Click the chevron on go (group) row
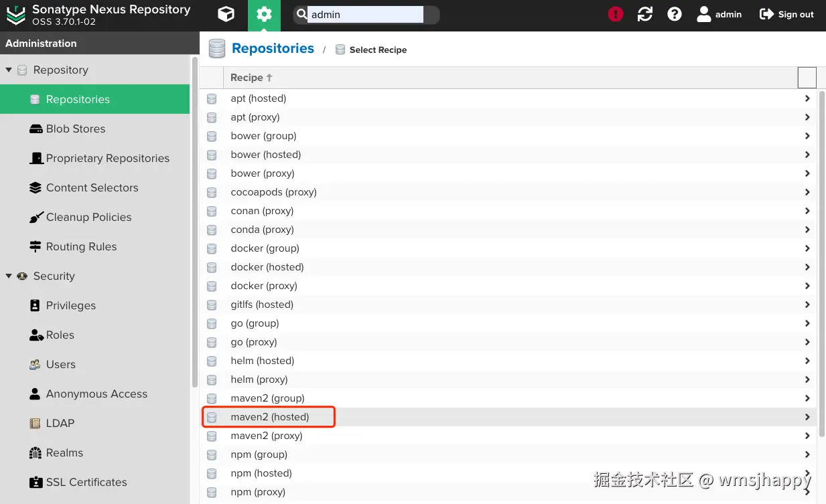This screenshot has width=826, height=504. [807, 323]
